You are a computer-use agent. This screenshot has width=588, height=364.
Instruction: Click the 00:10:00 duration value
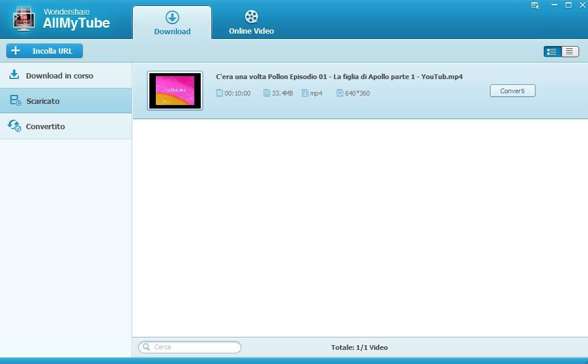coord(237,93)
